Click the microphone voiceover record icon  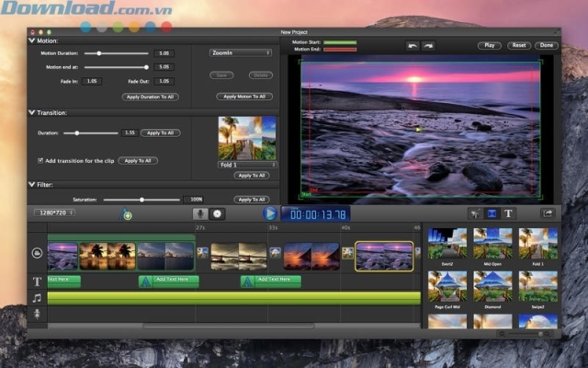coord(200,213)
